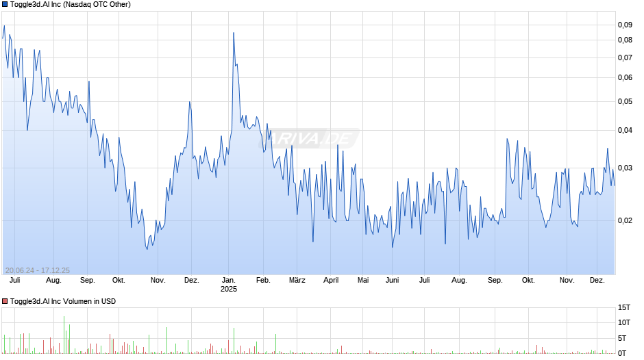The image size is (644, 360).
Task: Click the date range '20.06.24 - 17.12.25'
Action: coord(38,270)
